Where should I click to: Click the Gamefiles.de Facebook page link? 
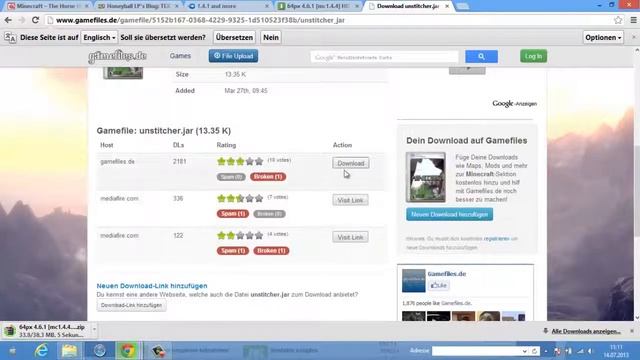[447, 274]
